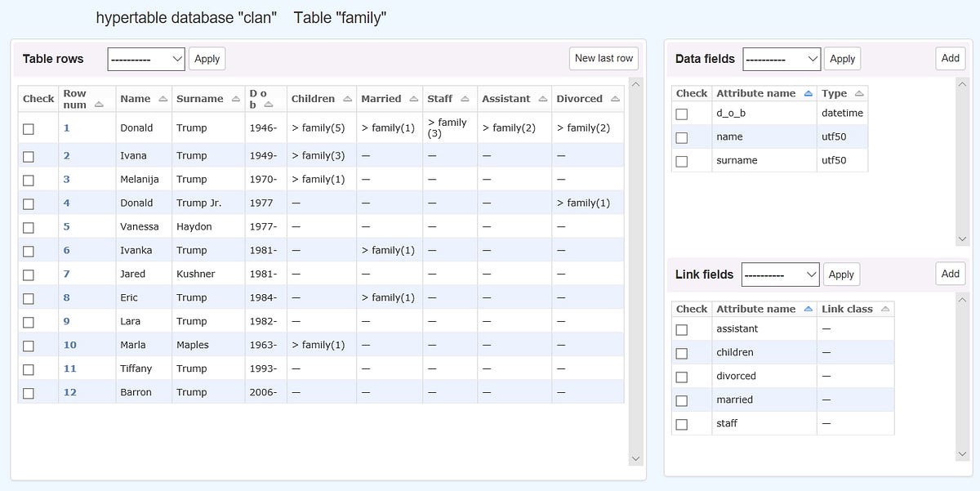Apply the Link fields action
This screenshot has height=491, width=980.
click(841, 275)
